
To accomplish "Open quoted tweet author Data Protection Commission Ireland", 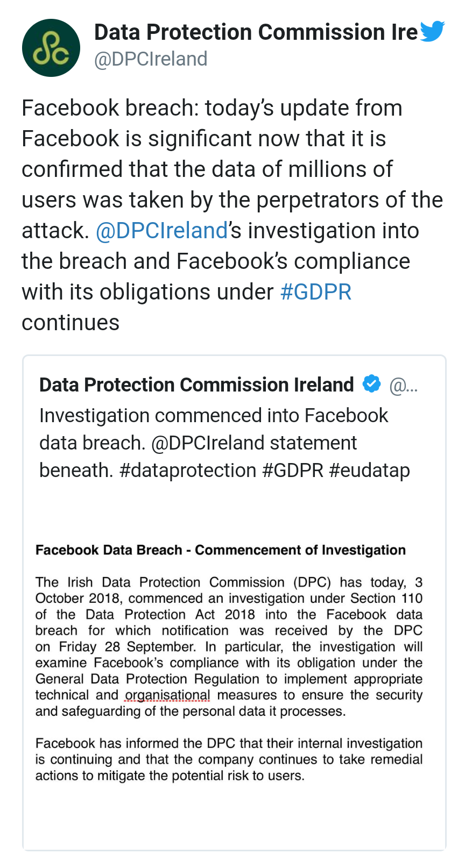I will [x=196, y=385].
